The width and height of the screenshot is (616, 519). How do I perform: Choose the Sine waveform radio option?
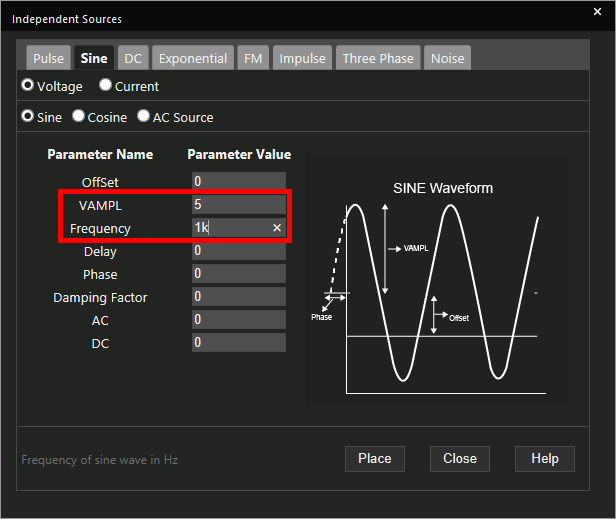[28, 116]
